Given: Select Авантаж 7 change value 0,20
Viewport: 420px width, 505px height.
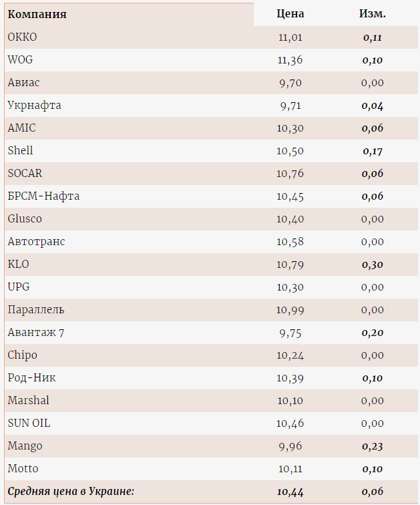Looking at the screenshot, I should click(373, 333).
